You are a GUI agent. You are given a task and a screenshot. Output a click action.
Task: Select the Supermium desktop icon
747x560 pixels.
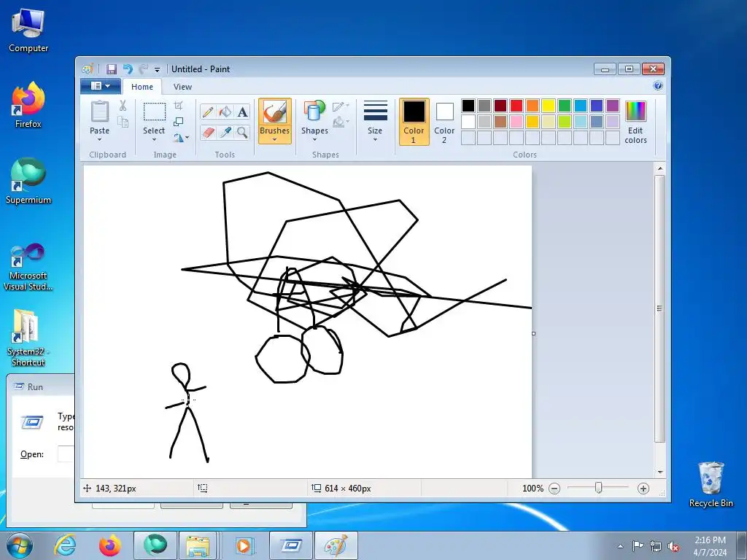click(28, 181)
